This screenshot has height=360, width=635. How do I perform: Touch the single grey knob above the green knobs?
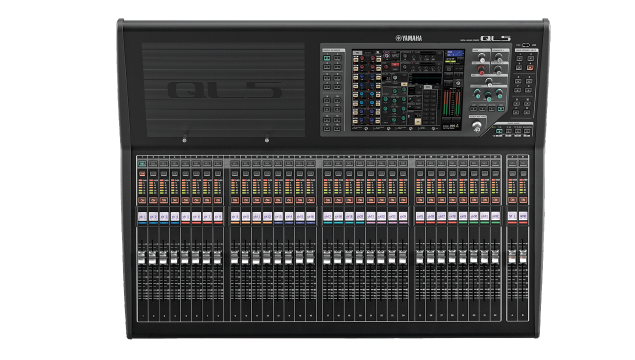[489, 82]
